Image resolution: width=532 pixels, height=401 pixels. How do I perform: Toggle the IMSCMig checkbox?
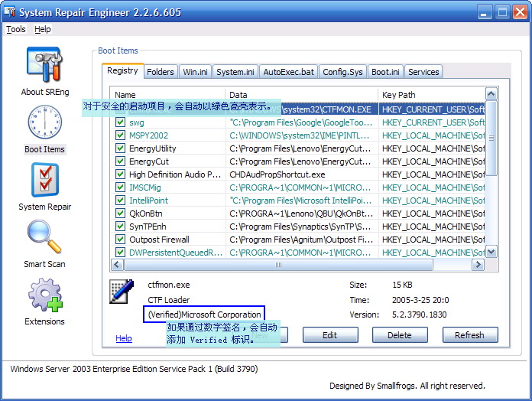120,187
